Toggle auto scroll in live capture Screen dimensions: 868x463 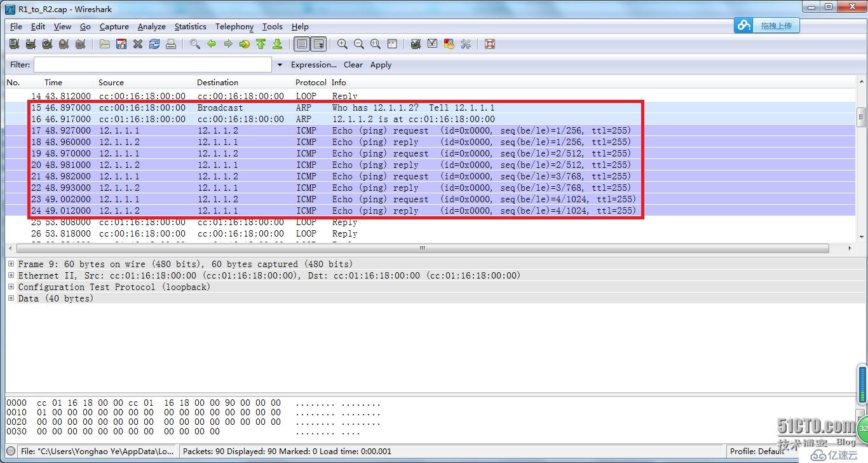pos(318,44)
